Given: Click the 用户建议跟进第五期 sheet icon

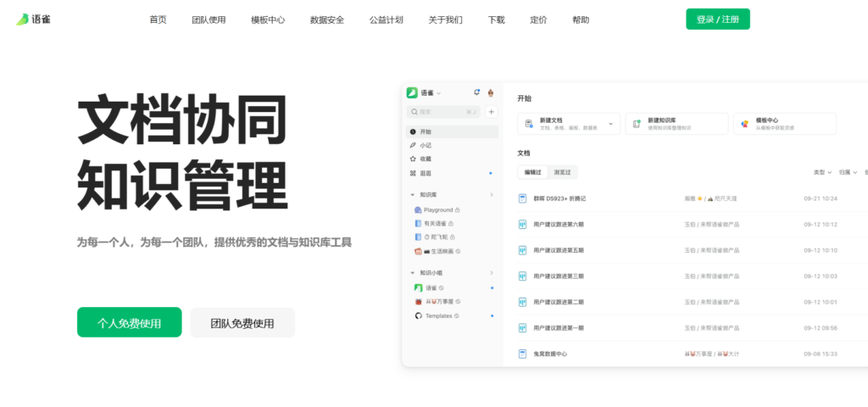Looking at the screenshot, I should pos(522,250).
